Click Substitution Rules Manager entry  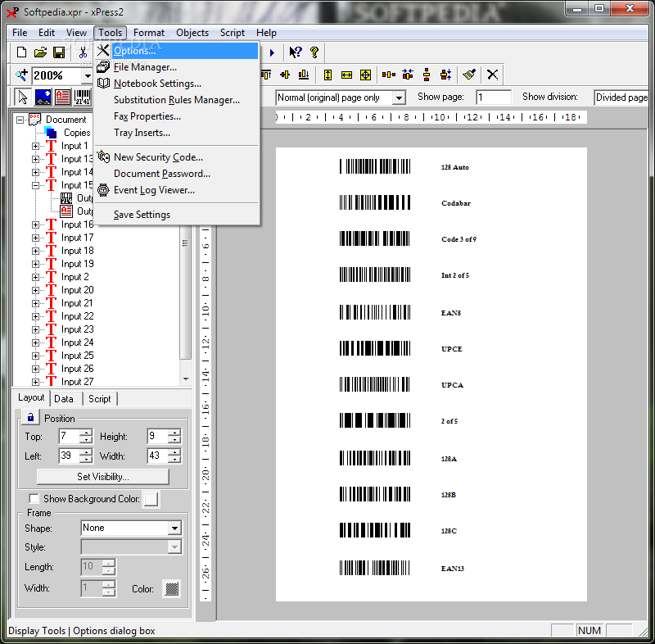coord(177,100)
